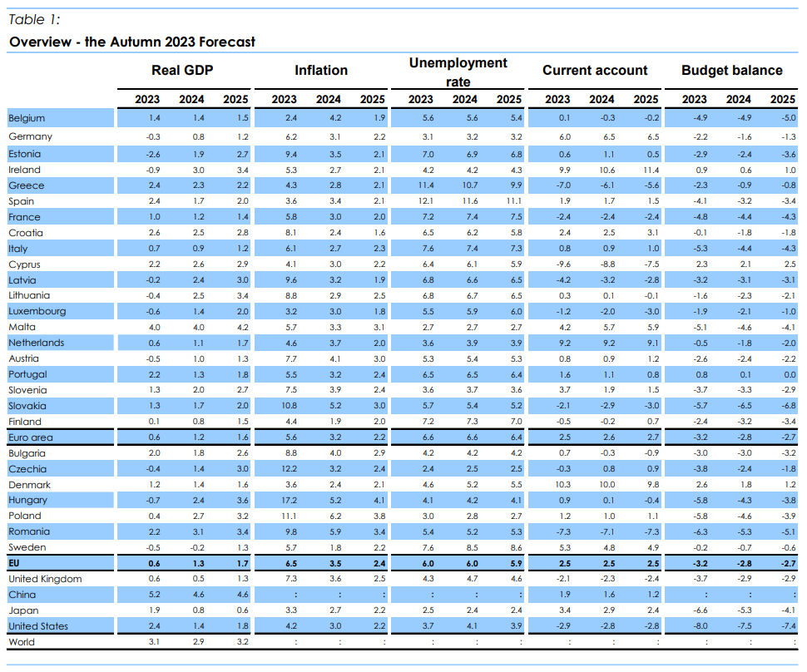Select the 'Euro area' row label
Image resolution: width=807 pixels, height=672 pixels.
tap(30, 437)
